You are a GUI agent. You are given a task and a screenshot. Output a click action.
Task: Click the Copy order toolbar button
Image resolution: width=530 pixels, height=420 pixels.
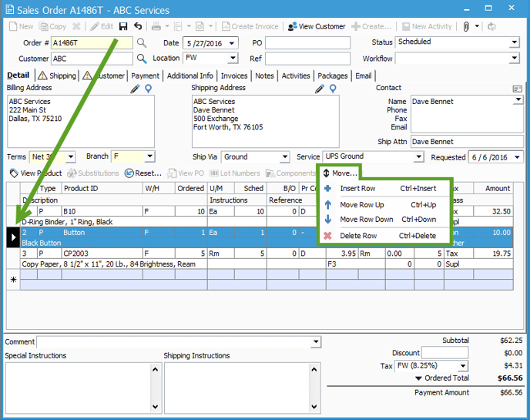(x=52, y=26)
